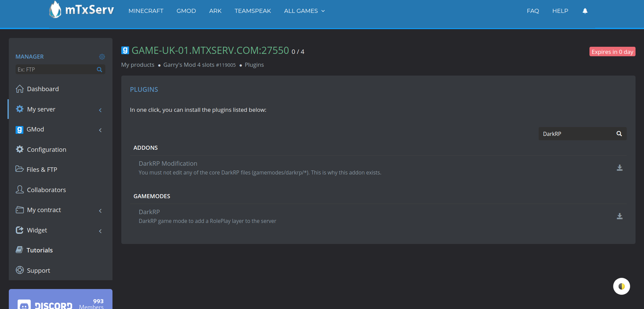Screen dimensions: 644x309
Task: Focus the DarkRP plugin search field
Action: [x=577, y=134]
